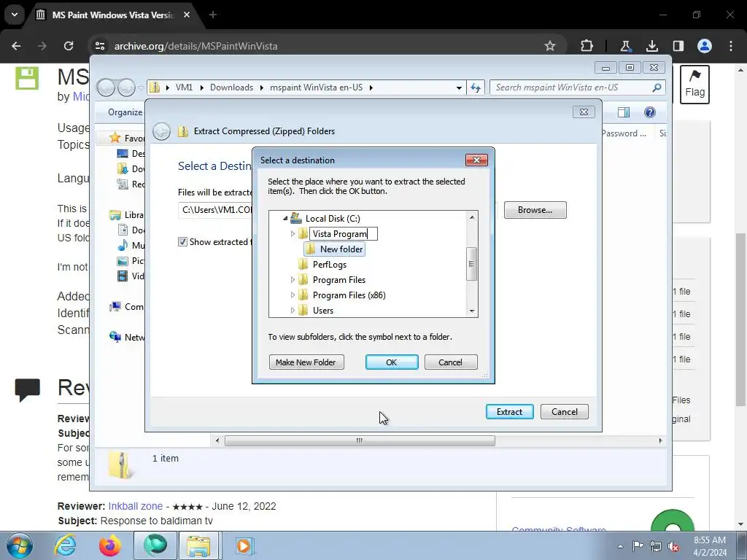Viewport: 747px width, 560px height.
Task: Toggle the Explorer preview pane icon
Action: (x=623, y=112)
